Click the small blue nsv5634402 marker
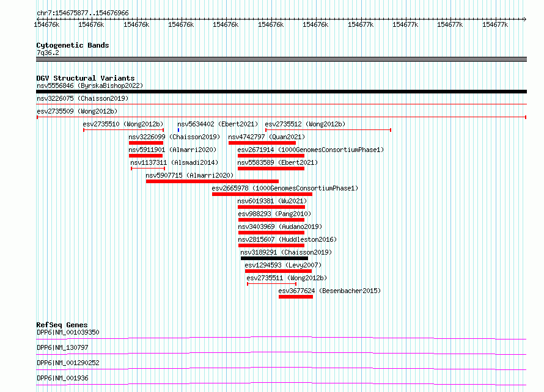 (178, 130)
